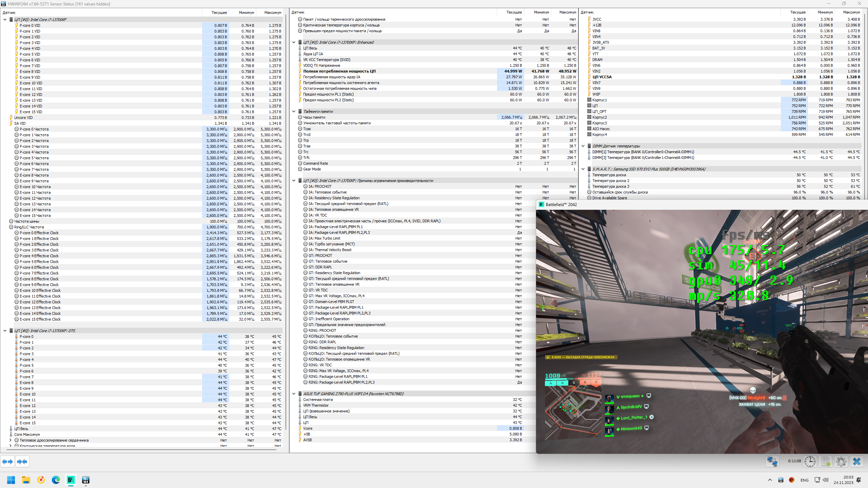Select the total CPU power consumption row
The image size is (868, 488).
click(339, 71)
